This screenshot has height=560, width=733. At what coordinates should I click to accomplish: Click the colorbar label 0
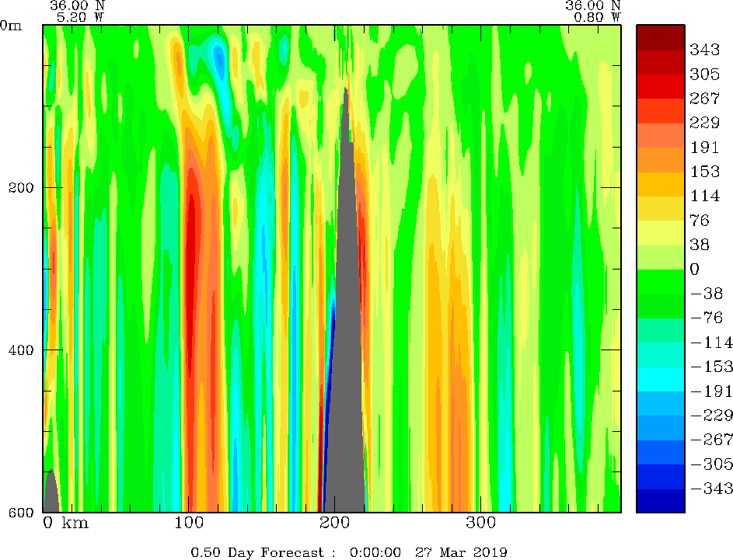pos(695,269)
